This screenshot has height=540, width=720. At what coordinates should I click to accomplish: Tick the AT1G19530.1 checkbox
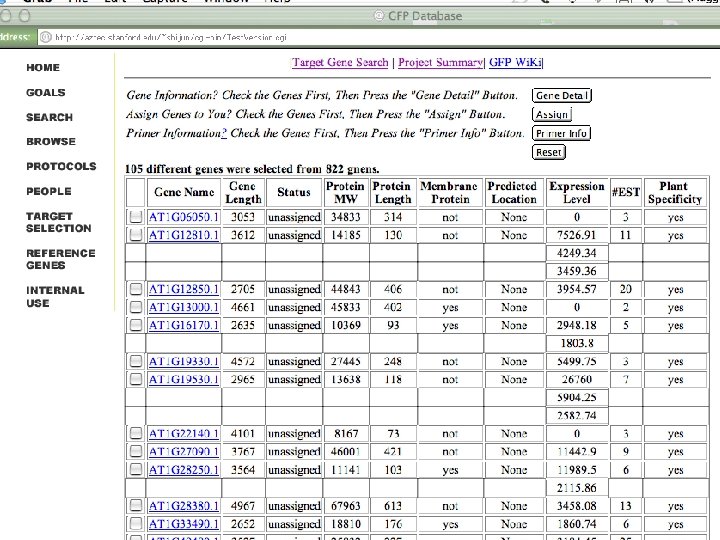pyautogui.click(x=135, y=379)
